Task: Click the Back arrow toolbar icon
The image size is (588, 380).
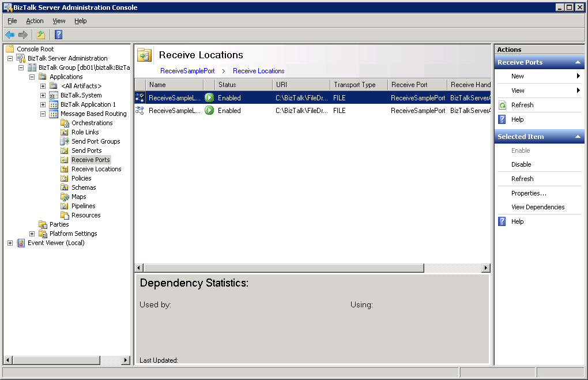Action: pos(10,35)
